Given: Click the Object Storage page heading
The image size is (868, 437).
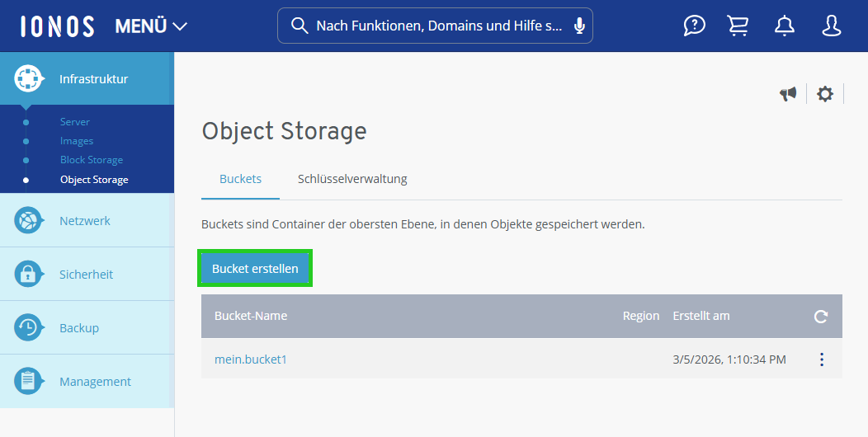Looking at the screenshot, I should (284, 132).
